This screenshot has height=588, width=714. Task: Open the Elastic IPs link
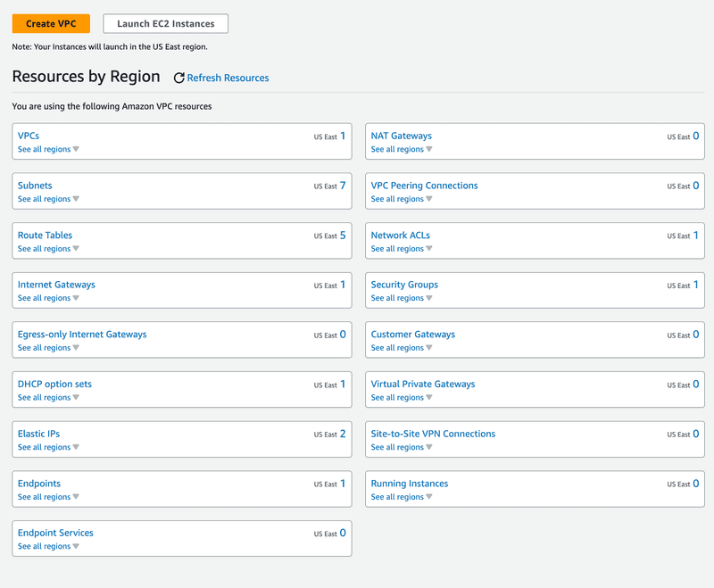click(38, 434)
